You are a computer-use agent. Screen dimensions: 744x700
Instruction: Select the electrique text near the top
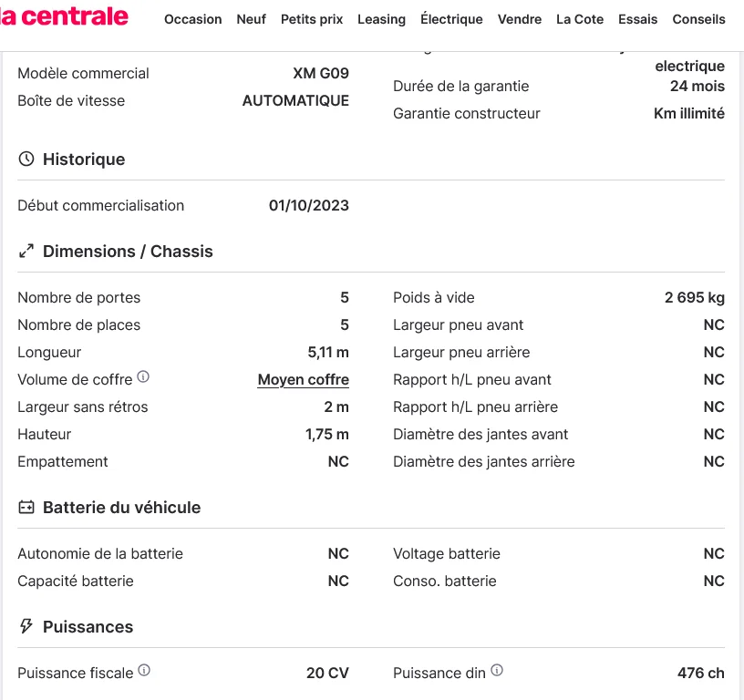tap(690, 66)
